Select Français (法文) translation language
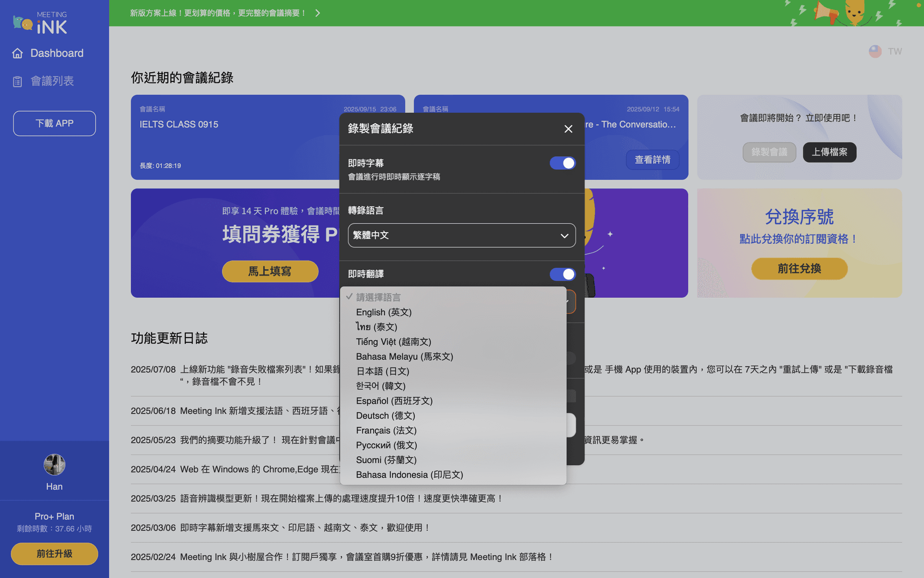The width and height of the screenshot is (924, 578). (386, 431)
